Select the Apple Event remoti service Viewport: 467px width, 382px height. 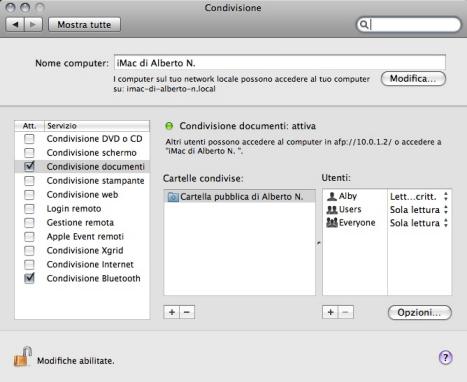85,237
